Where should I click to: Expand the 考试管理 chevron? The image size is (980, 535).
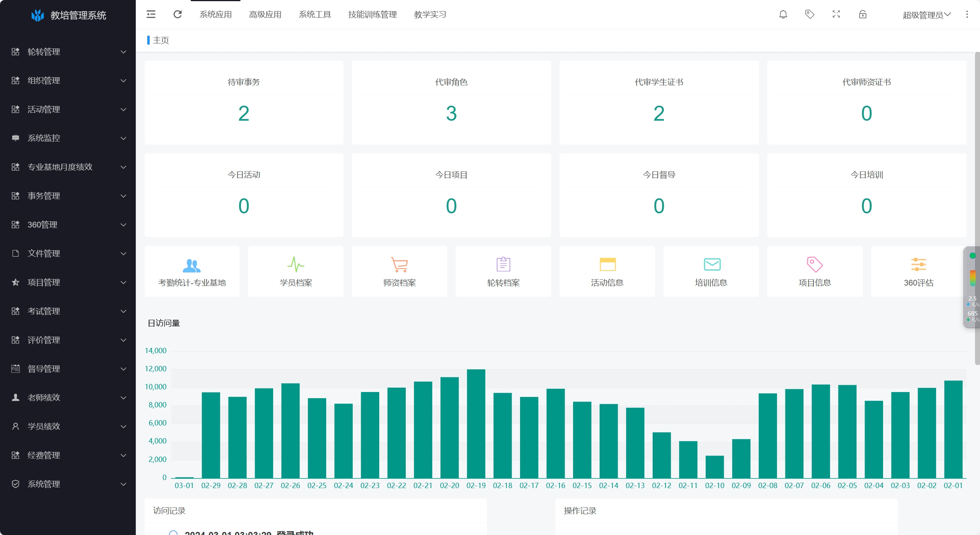point(123,311)
